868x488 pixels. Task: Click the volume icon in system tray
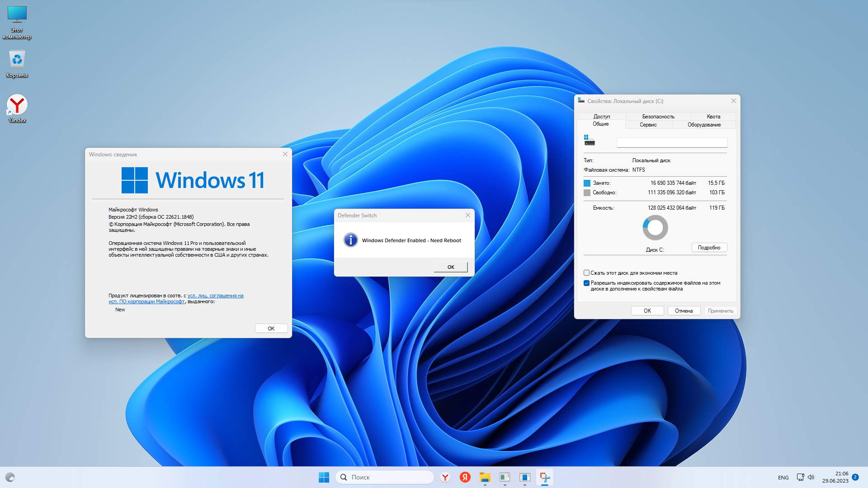[811, 477]
